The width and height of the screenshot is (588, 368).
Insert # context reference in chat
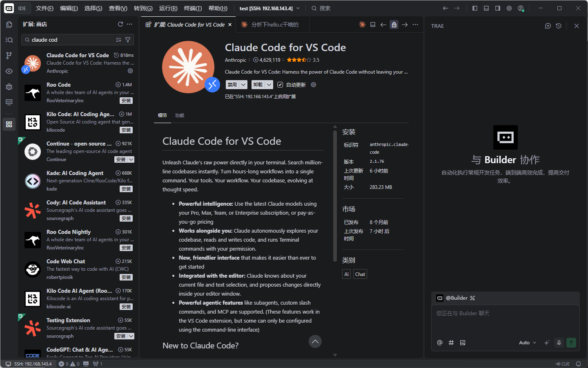(x=451, y=343)
